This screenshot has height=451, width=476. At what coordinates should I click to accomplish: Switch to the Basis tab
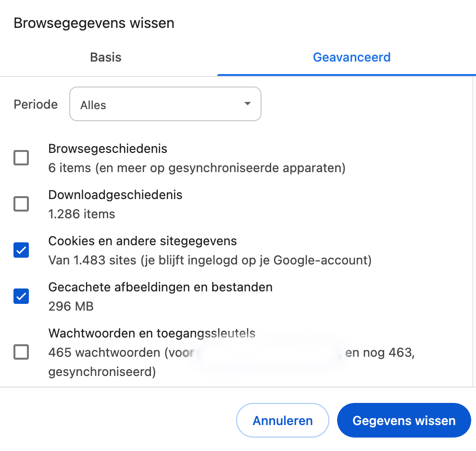(106, 57)
